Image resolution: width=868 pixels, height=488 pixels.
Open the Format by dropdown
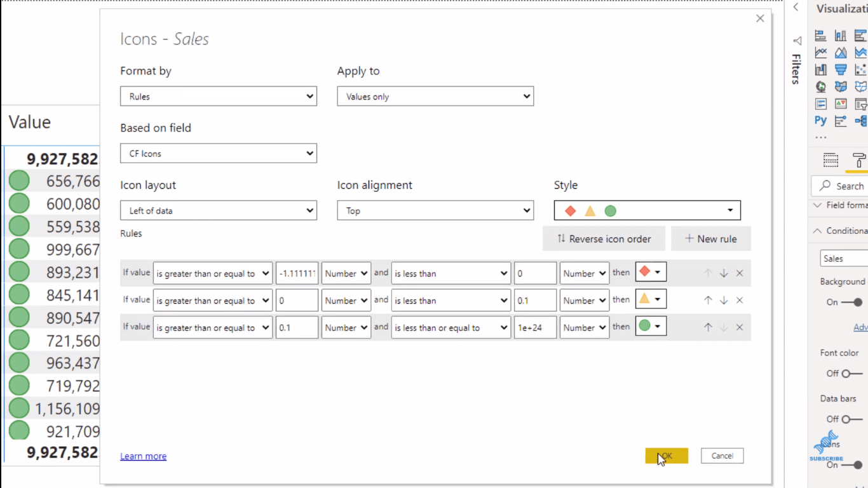[x=219, y=97]
